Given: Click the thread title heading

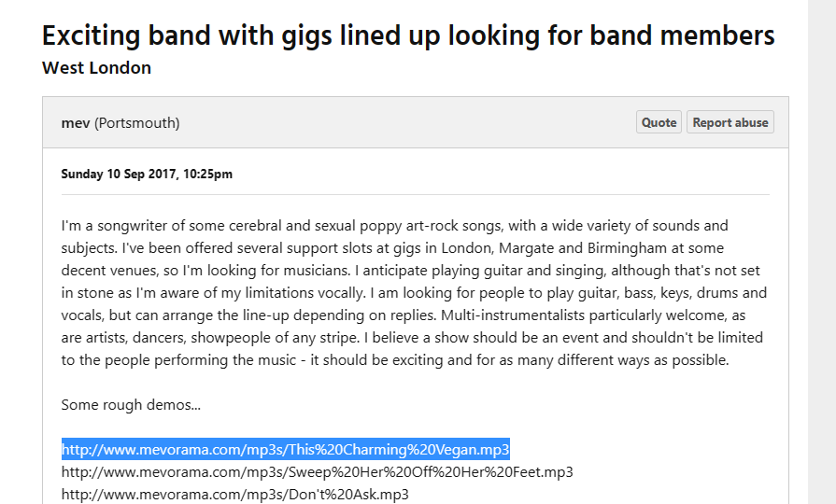Looking at the screenshot, I should pos(408,35).
